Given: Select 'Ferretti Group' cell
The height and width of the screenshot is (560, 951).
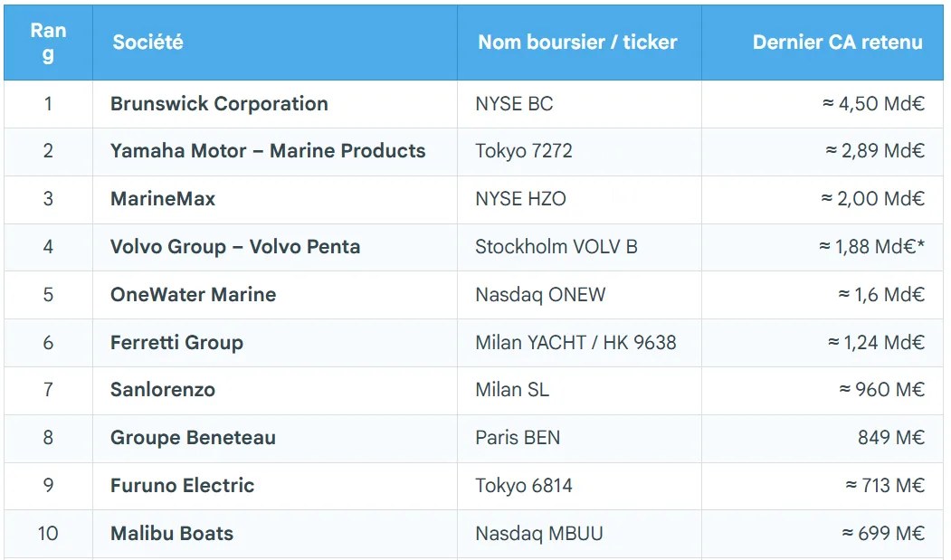Looking at the screenshot, I should click(x=275, y=343).
